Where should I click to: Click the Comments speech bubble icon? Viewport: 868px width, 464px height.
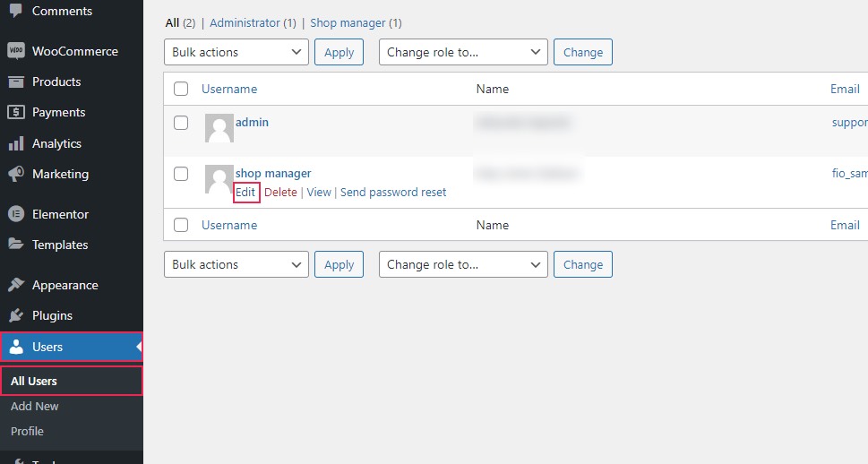(15, 10)
